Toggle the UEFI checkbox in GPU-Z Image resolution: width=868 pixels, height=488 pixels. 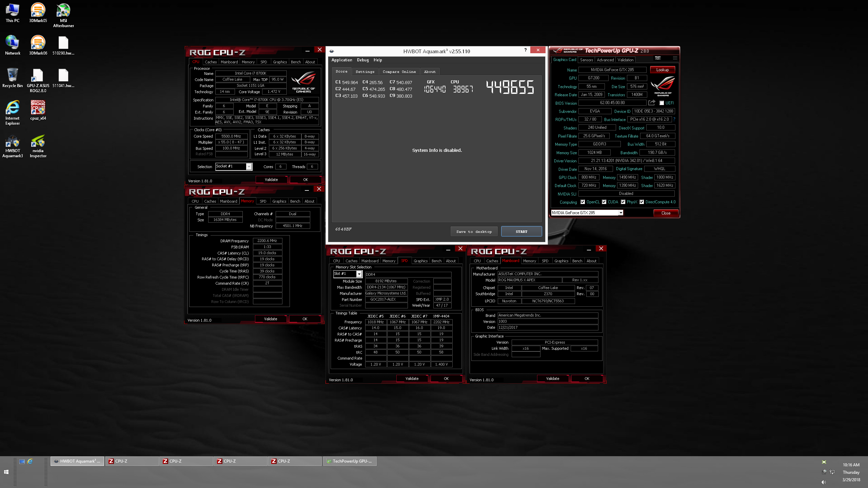(x=662, y=103)
